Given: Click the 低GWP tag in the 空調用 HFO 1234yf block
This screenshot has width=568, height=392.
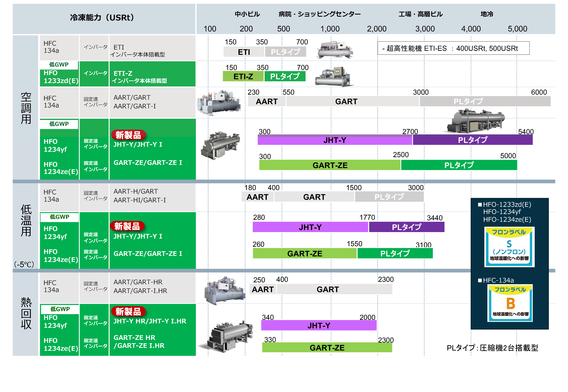Looking at the screenshot, I should coord(59,124).
